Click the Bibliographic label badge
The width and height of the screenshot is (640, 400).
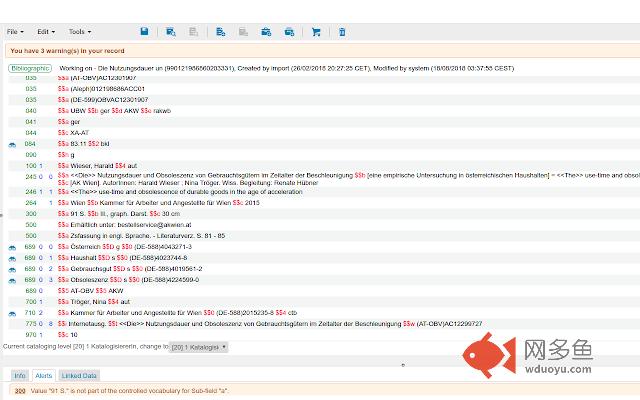(x=30, y=69)
